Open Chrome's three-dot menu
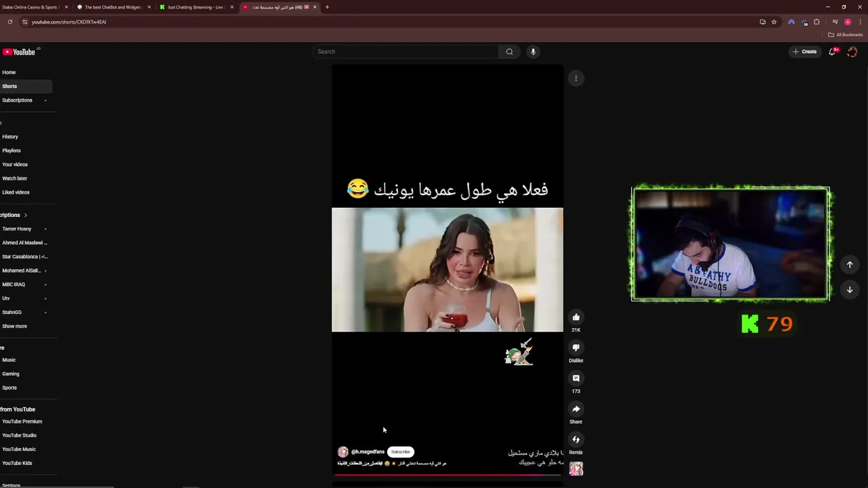The height and width of the screenshot is (488, 868). (860, 22)
